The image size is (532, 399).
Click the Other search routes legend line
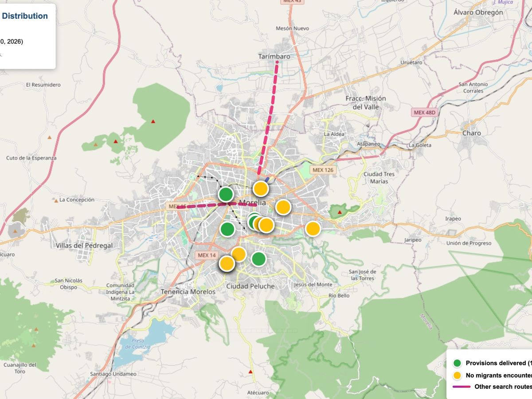(461, 387)
